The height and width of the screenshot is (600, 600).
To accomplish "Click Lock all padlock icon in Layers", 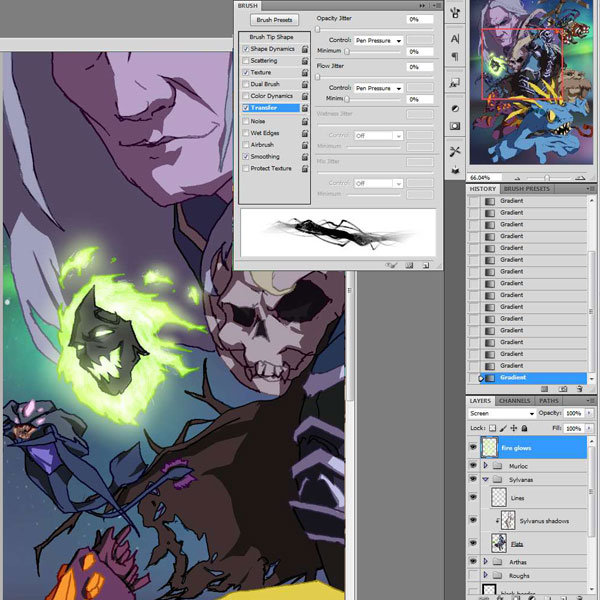I will (x=524, y=428).
